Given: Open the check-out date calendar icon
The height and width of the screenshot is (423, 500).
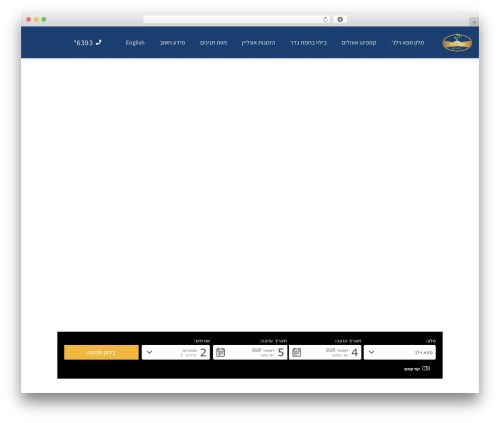Looking at the screenshot, I should 220,352.
